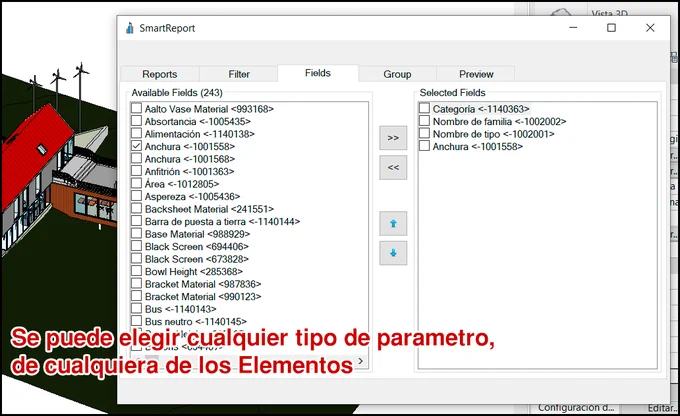This screenshot has height=416, width=680.
Task: Close the SmartReport dialog
Action: (650, 28)
